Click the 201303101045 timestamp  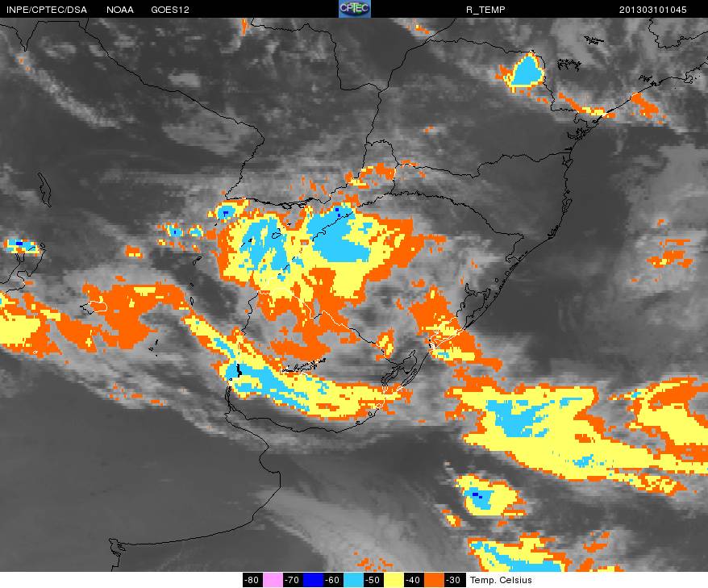point(652,10)
